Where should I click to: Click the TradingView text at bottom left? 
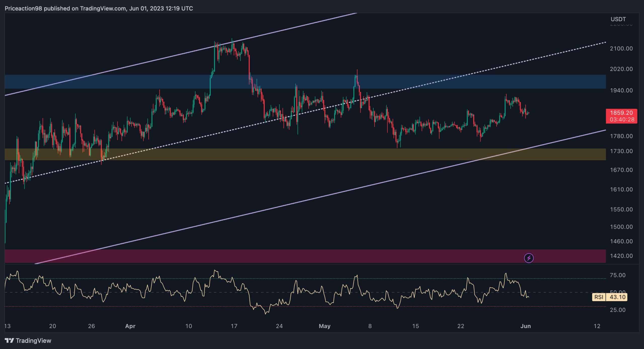tap(33, 341)
